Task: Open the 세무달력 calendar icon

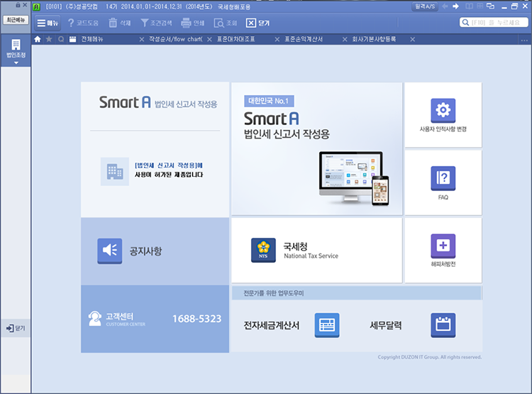Action: point(443,325)
